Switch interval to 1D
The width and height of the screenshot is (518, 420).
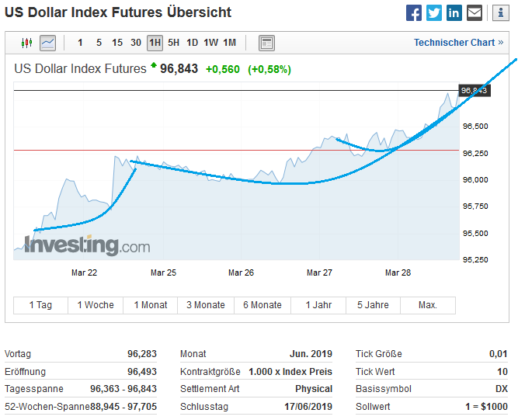[193, 43]
